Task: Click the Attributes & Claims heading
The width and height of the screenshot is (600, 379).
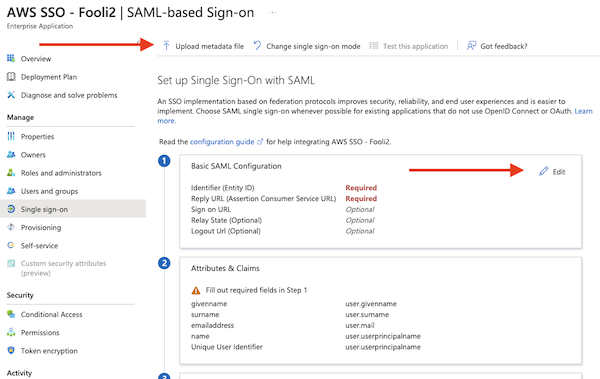Action: 225,268
